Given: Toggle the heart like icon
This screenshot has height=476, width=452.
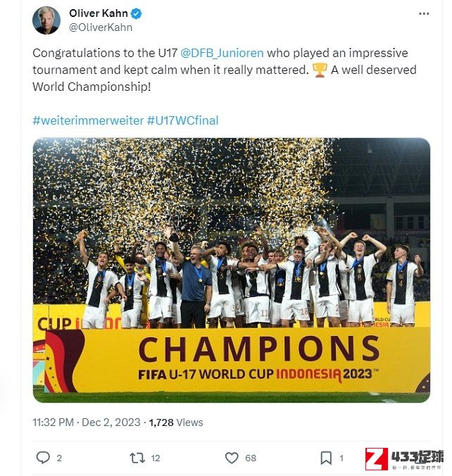Looking at the screenshot, I should [232, 458].
